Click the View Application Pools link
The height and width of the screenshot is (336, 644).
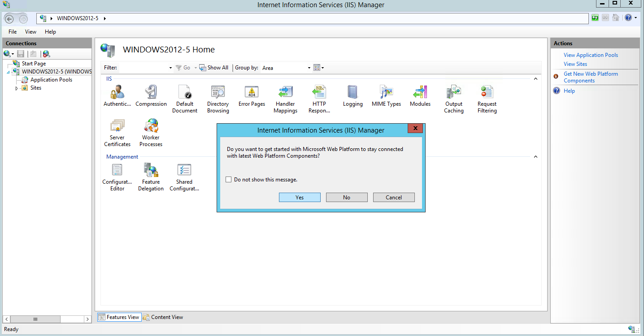tap(591, 55)
